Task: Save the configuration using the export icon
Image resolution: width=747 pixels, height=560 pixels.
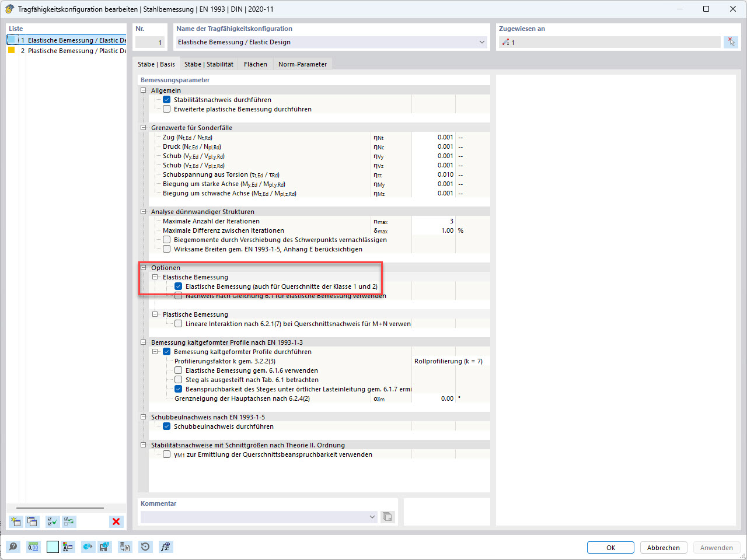Action: (105, 547)
